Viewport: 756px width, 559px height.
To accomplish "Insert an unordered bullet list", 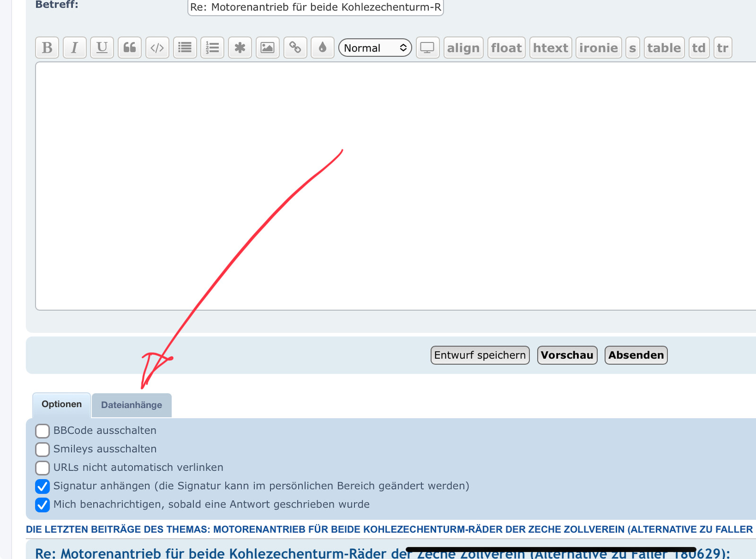I will point(185,48).
